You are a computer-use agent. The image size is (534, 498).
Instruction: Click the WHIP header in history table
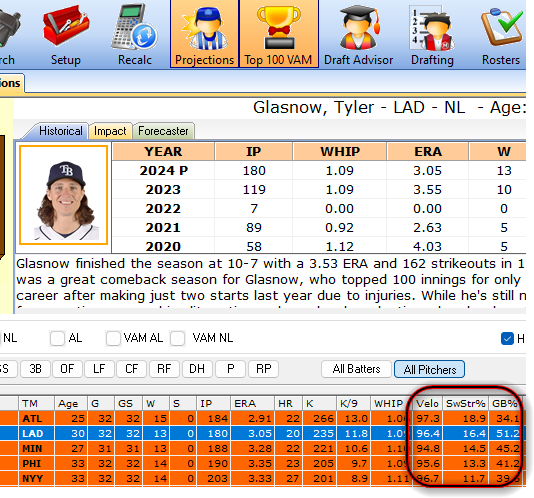coord(340,152)
